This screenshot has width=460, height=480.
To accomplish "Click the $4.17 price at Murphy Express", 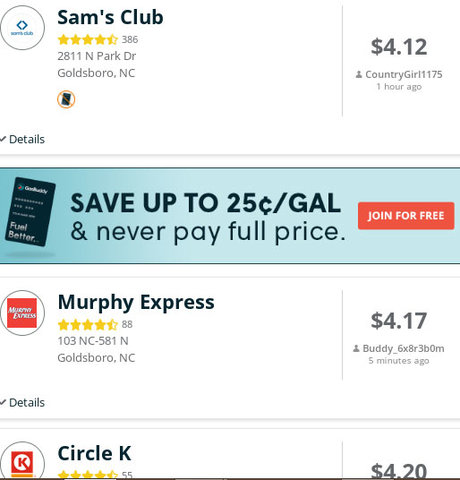I will (399, 321).
